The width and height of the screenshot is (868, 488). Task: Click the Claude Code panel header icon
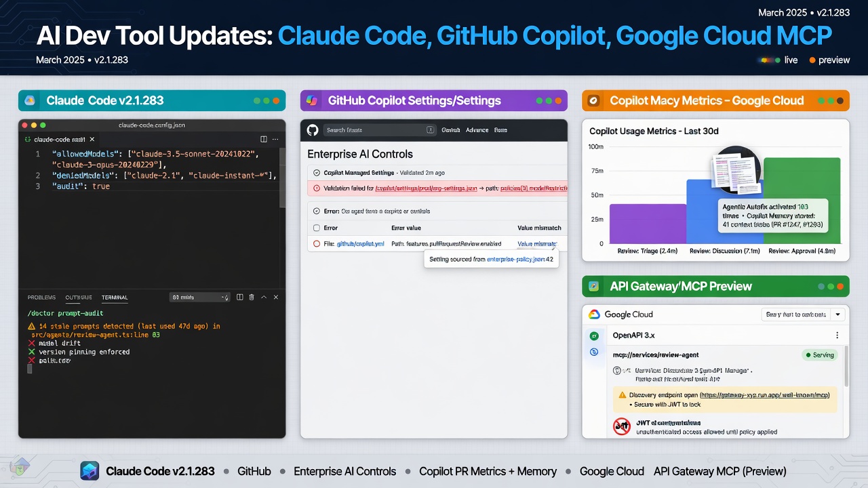(x=30, y=100)
